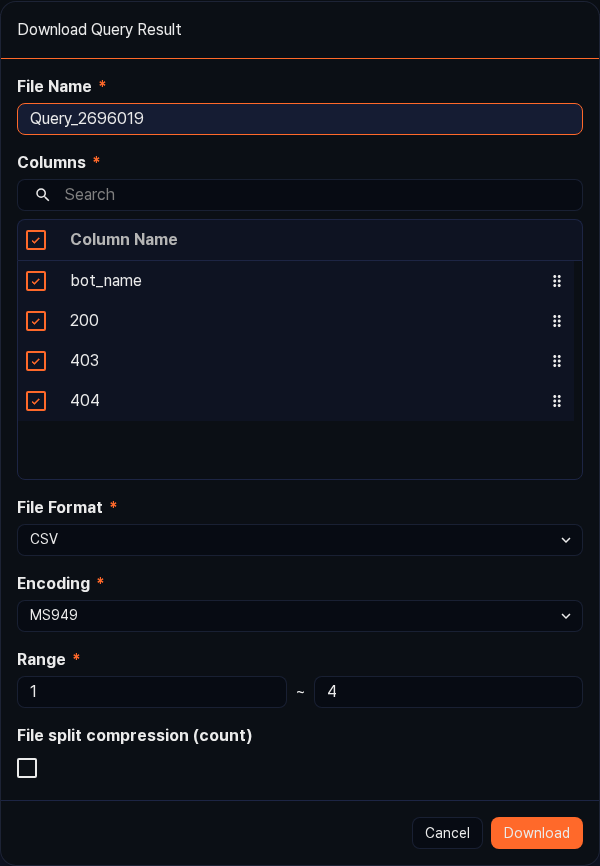600x866 pixels.
Task: Open the File Format dropdown showing CSV
Action: coord(300,540)
